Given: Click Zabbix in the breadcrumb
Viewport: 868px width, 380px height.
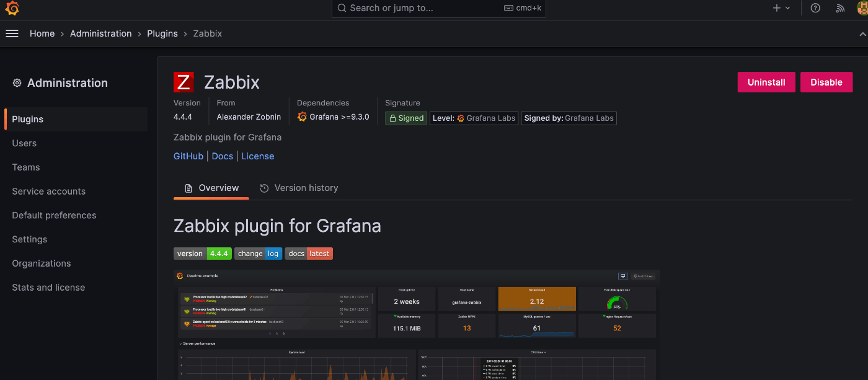Looking at the screenshot, I should pyautogui.click(x=208, y=33).
